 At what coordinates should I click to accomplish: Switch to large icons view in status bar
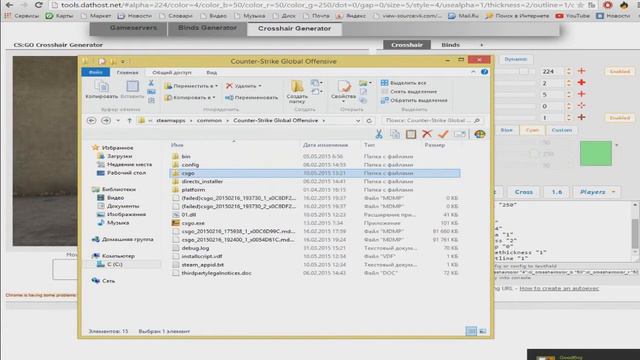[x=482, y=331]
